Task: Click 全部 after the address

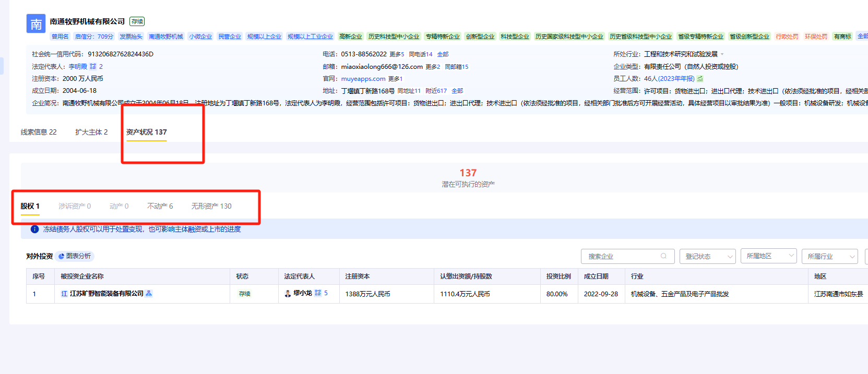Action: [457, 91]
